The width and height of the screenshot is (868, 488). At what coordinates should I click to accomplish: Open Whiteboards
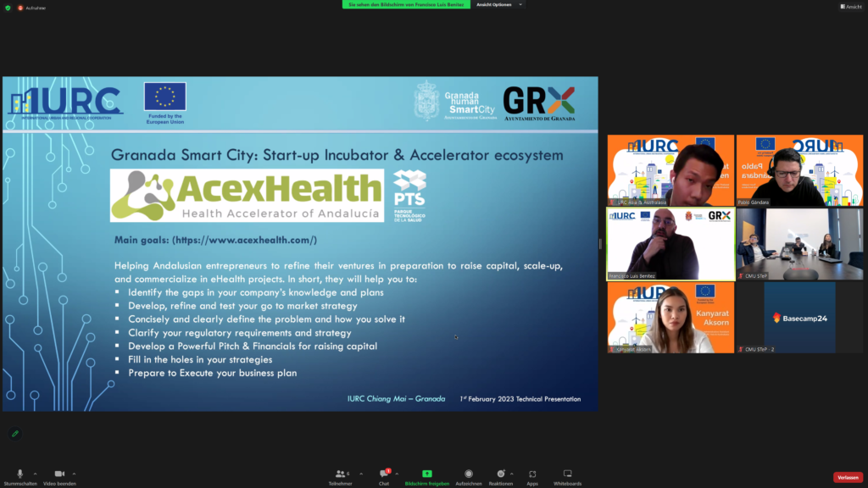pos(567,474)
